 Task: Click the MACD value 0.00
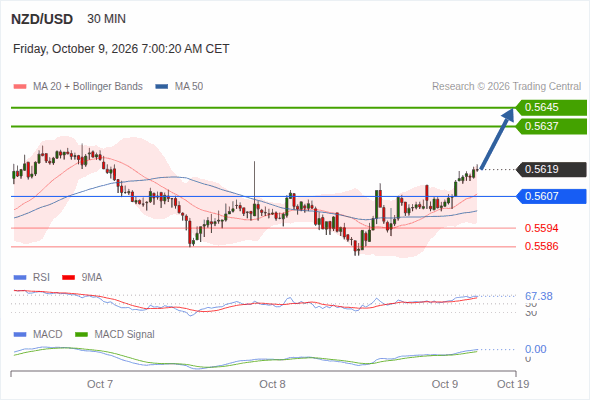click(535, 349)
